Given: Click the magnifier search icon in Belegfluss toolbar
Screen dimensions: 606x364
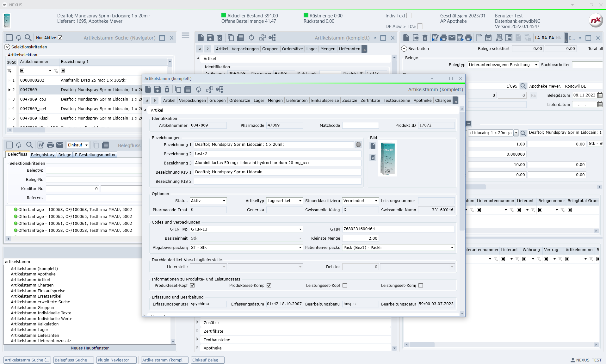Looking at the screenshot, I should [29, 145].
